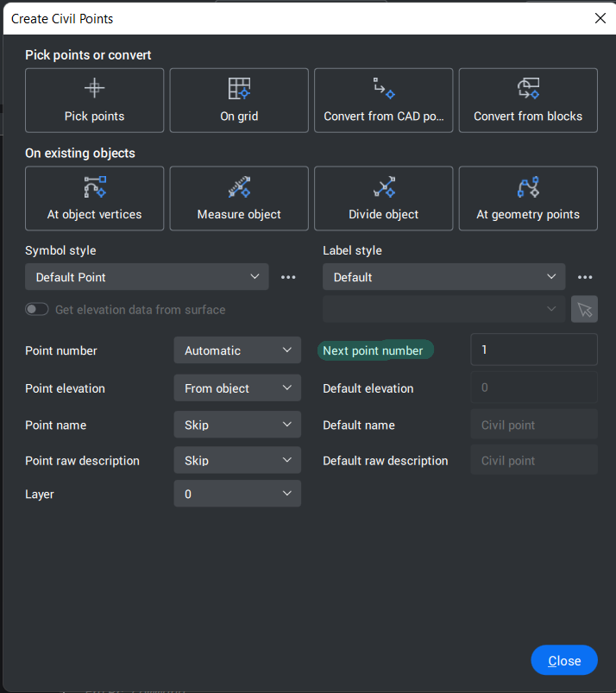Open the Layer dropdown
Image resolution: width=616 pixels, height=693 pixels.
(x=237, y=494)
